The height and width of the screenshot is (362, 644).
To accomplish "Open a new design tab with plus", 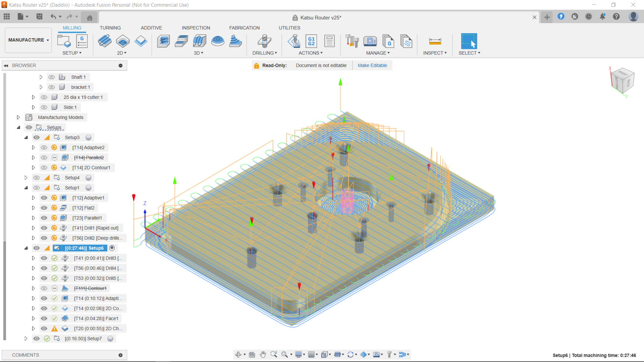I will pos(547,17).
